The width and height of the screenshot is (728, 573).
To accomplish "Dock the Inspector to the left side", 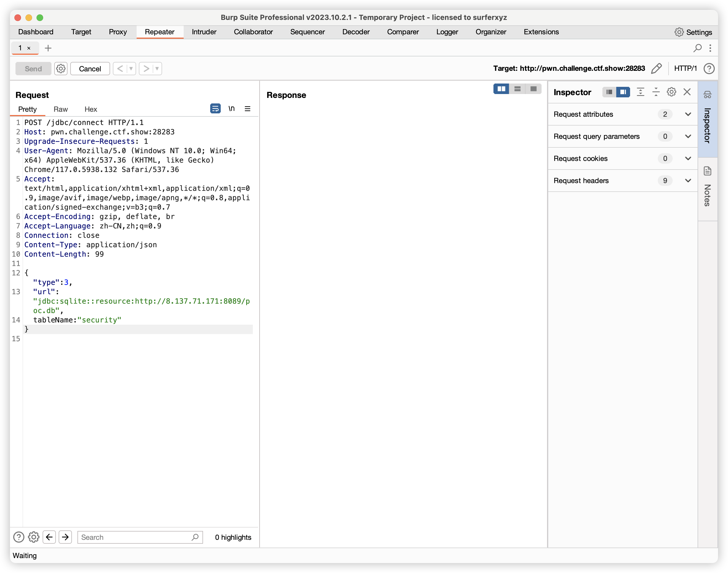I will pos(609,92).
